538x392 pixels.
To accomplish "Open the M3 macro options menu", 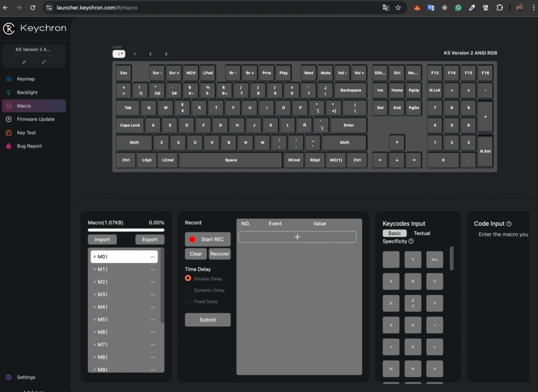I will [x=153, y=294].
